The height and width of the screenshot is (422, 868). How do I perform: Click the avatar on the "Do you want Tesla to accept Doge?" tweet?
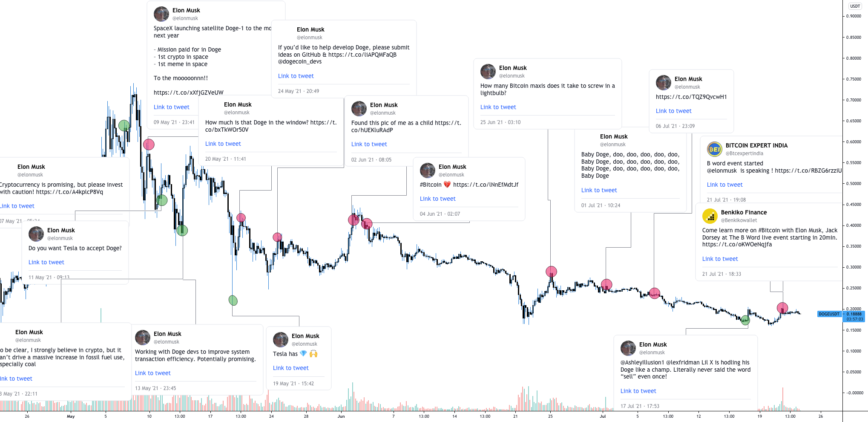(x=36, y=234)
